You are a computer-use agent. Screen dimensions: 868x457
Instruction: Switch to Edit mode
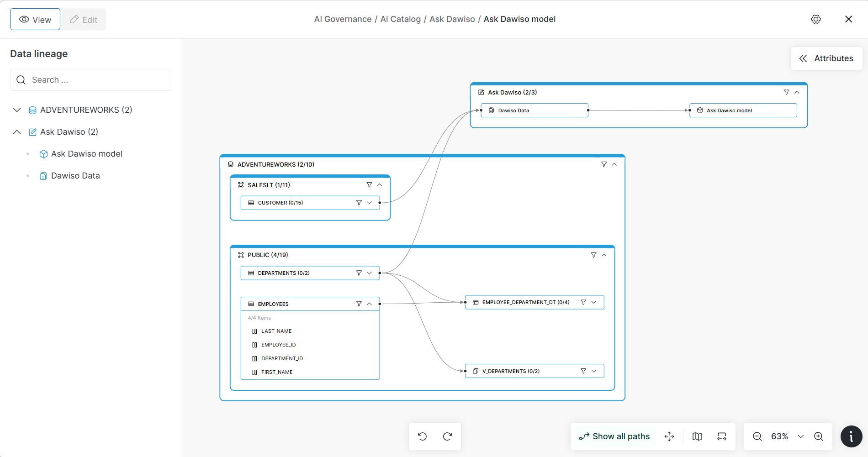(x=84, y=19)
